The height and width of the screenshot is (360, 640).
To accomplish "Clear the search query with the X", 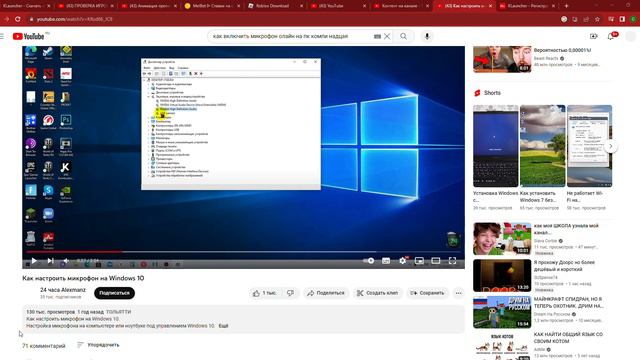I will 387,36.
